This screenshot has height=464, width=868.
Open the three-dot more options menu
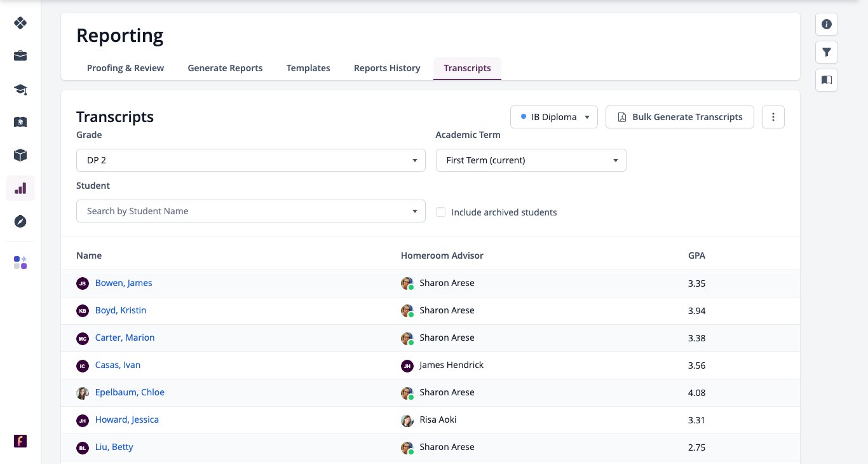coord(773,117)
